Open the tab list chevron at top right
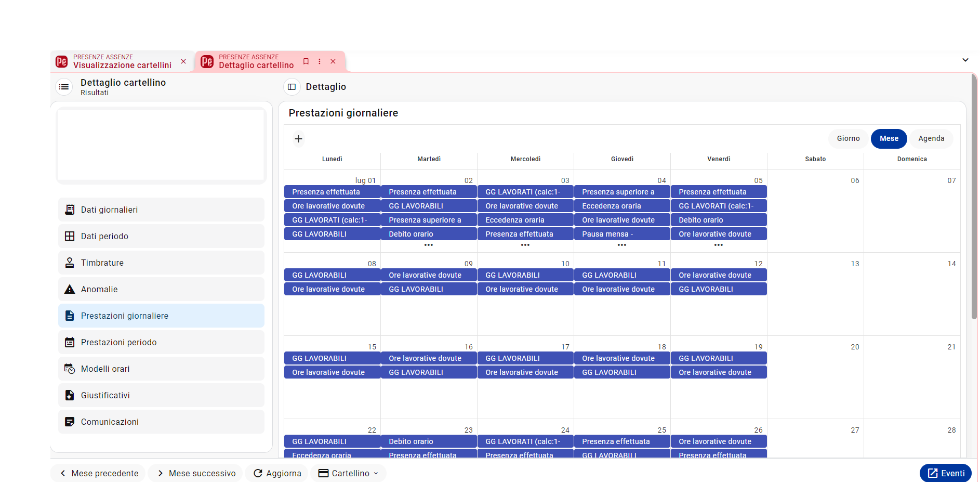 (965, 60)
